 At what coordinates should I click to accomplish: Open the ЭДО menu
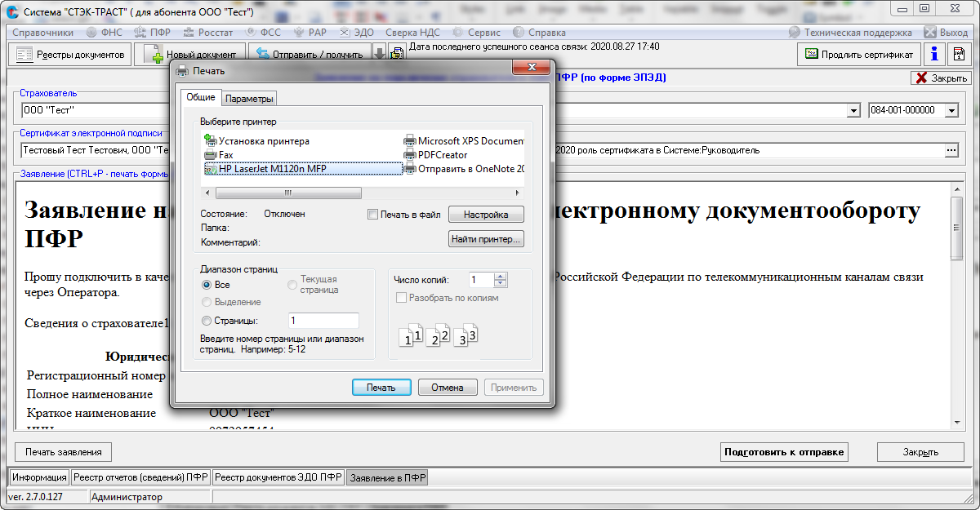coord(357,33)
